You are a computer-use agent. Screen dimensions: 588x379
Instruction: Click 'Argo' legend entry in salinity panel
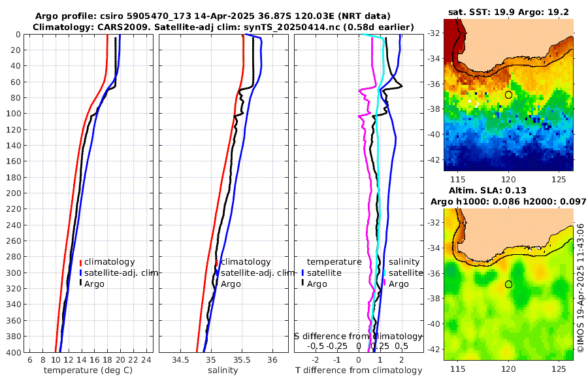tap(231, 284)
